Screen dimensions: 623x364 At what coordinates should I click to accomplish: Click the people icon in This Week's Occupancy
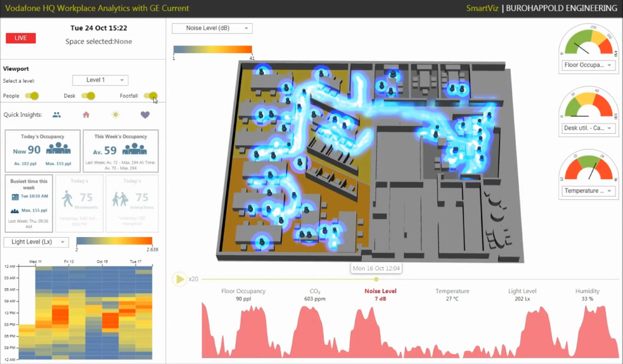click(135, 149)
